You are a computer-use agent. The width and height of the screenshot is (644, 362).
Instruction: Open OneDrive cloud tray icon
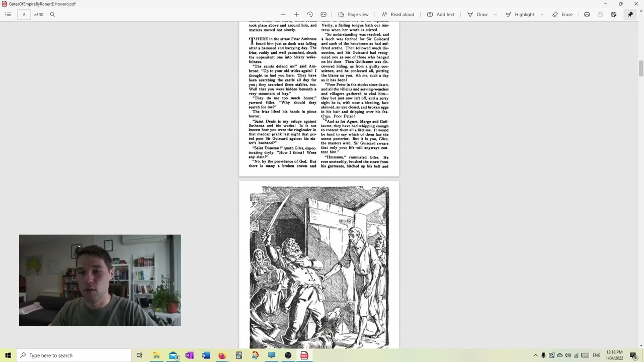tap(559, 355)
